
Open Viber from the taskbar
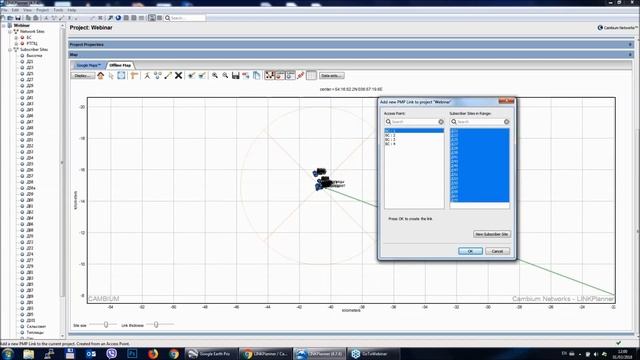(x=111, y=353)
